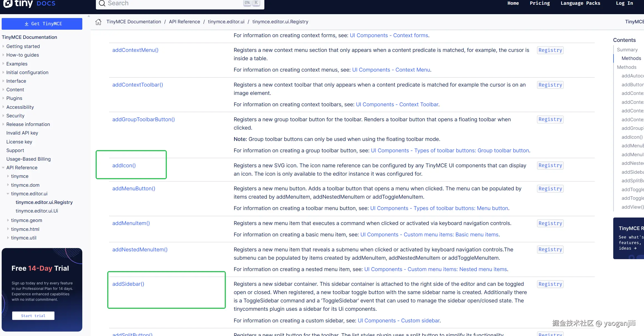This screenshot has height=336, width=644.
Task: Open the Pricing menu item
Action: pos(540,3)
